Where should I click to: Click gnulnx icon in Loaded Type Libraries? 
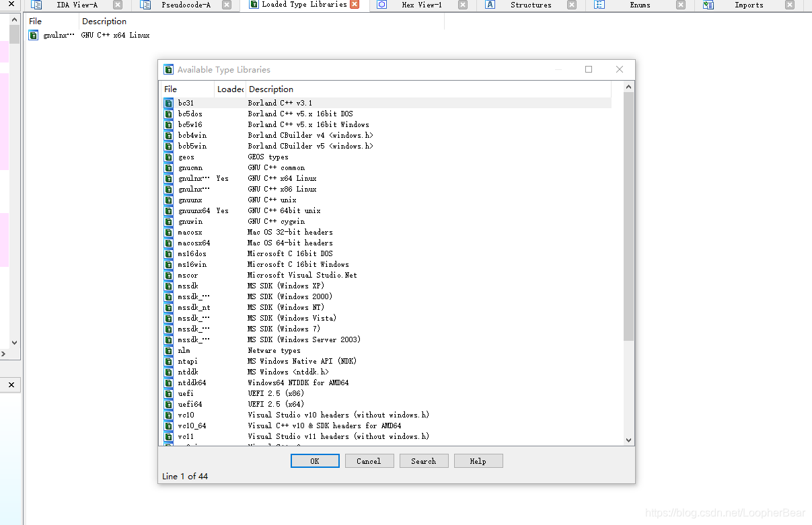(34, 35)
